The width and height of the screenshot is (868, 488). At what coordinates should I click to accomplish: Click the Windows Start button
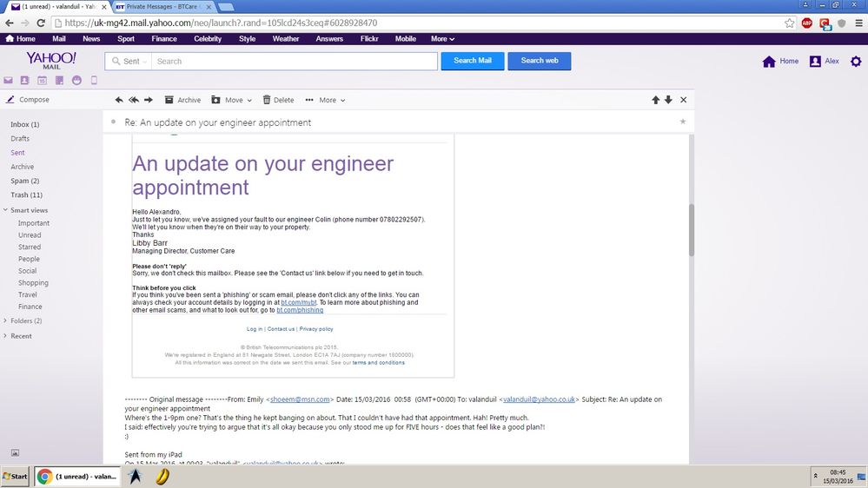[15, 477]
